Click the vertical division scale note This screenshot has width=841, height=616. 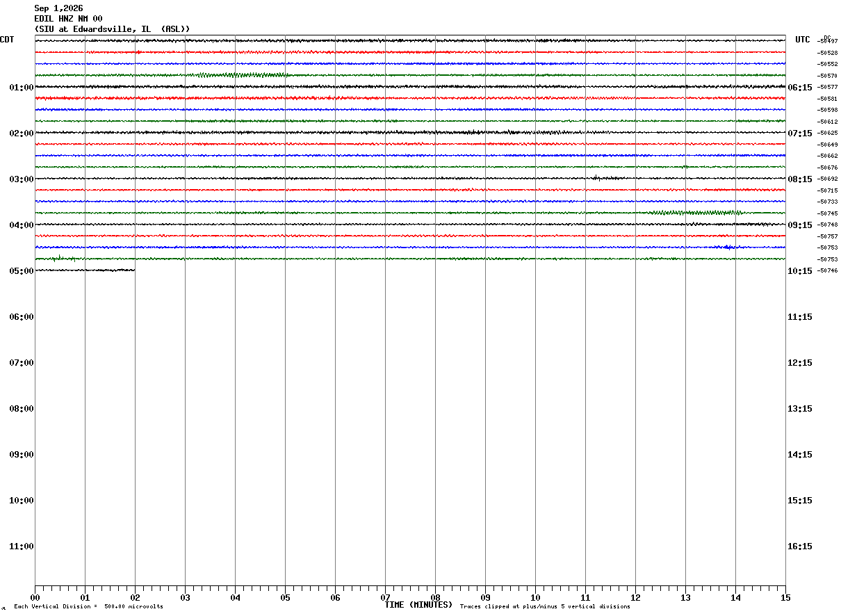pyautogui.click(x=88, y=607)
